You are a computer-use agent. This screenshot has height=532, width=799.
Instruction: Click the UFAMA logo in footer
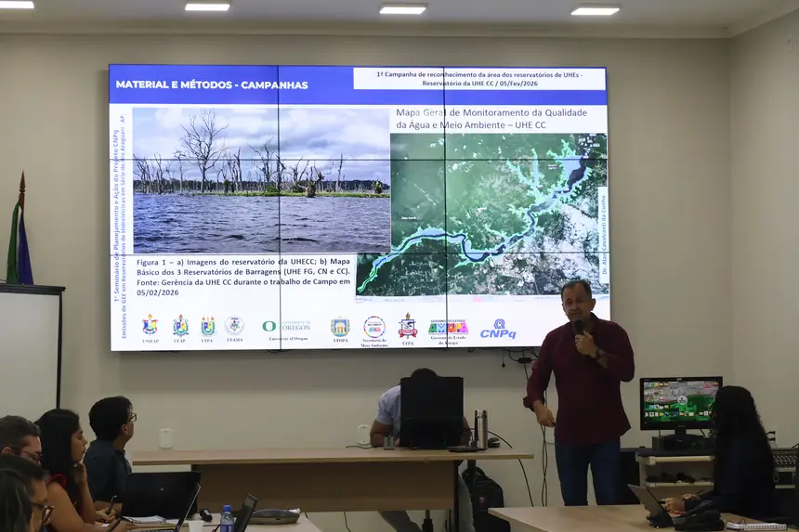point(234,327)
